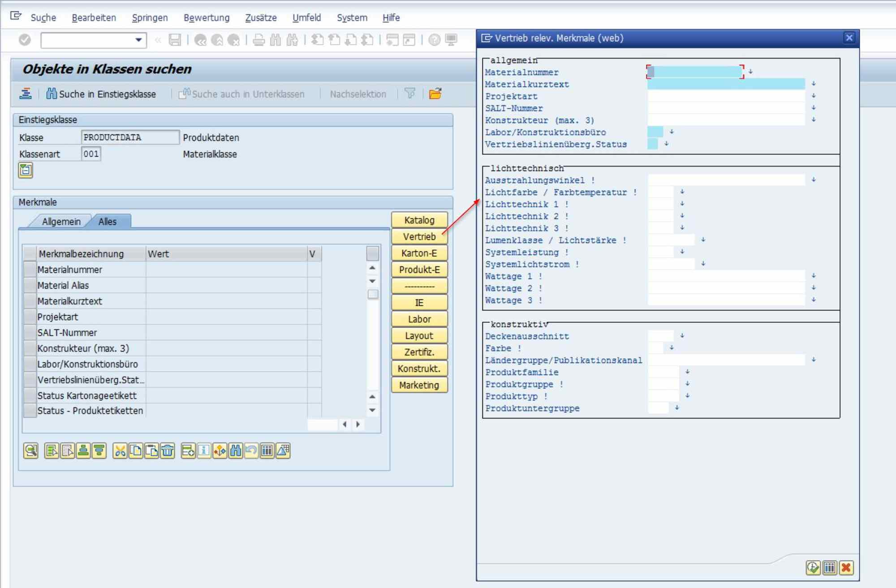Click the Katalog button
896x588 pixels.
click(419, 220)
